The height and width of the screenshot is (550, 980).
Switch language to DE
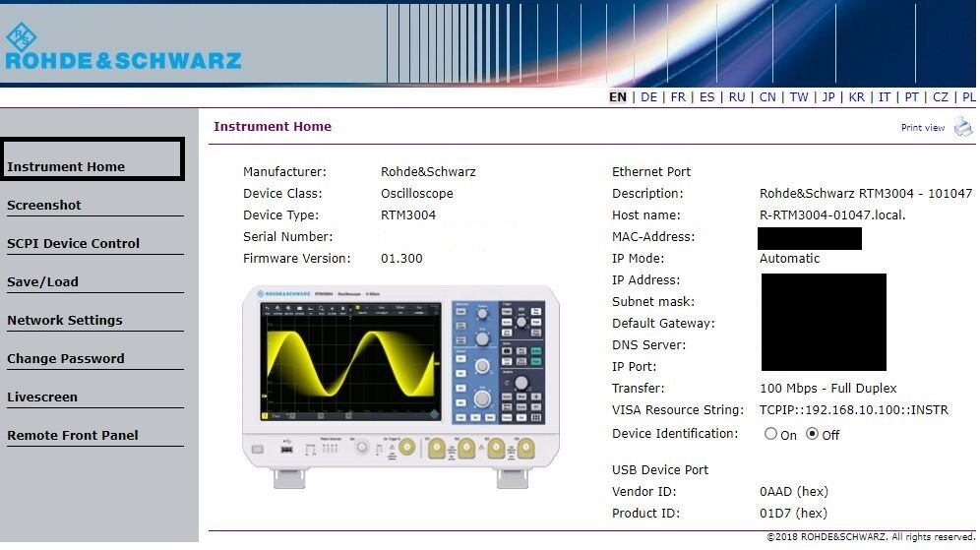[648, 96]
